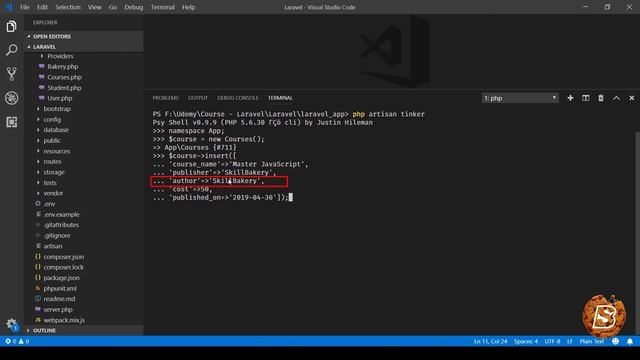Switch to the Terminal tab
This screenshot has height=360, width=640.
(280, 98)
